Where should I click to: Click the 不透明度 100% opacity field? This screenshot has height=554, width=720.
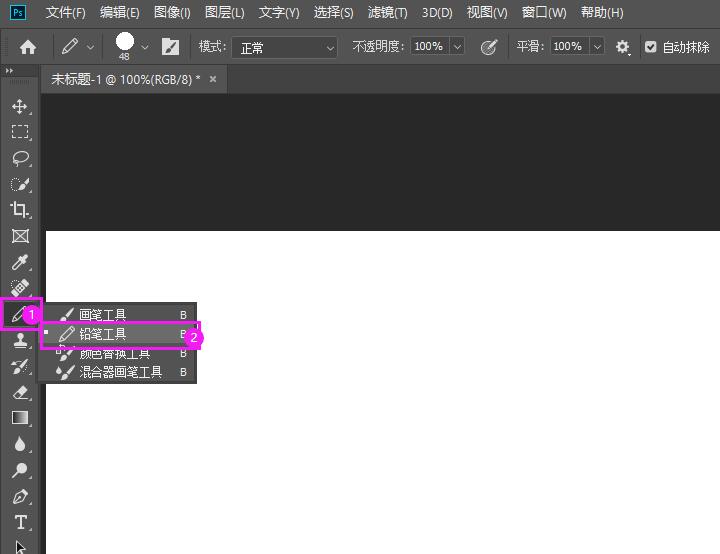tap(429, 46)
